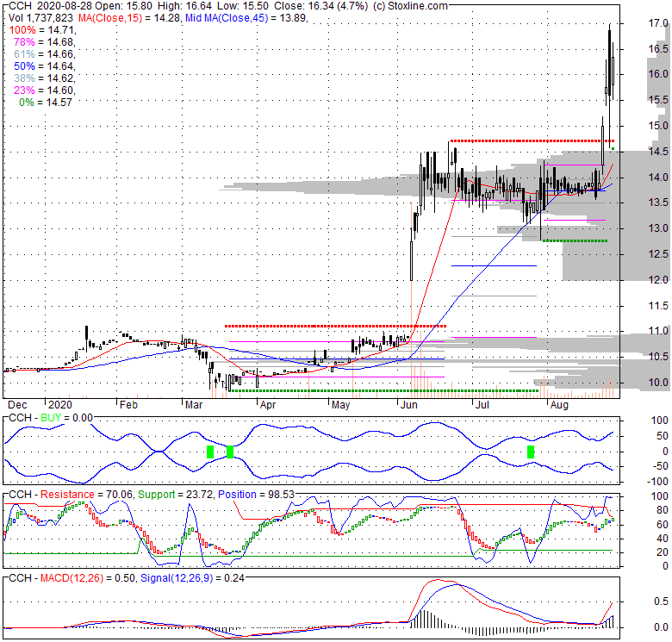Click the Apr month axis label
Viewport: 672px width, 642px height.
pos(268,405)
